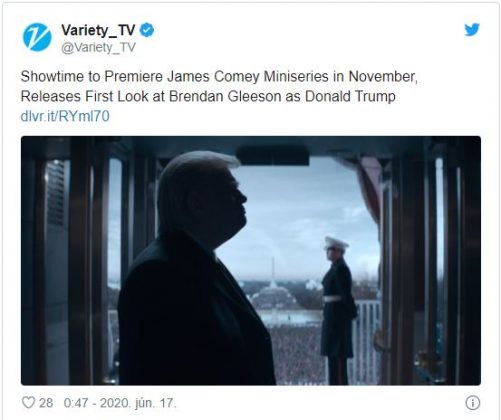This screenshot has width=501, height=420.
Task: Click the 2020. jún. 17. date text
Action: click(138, 403)
